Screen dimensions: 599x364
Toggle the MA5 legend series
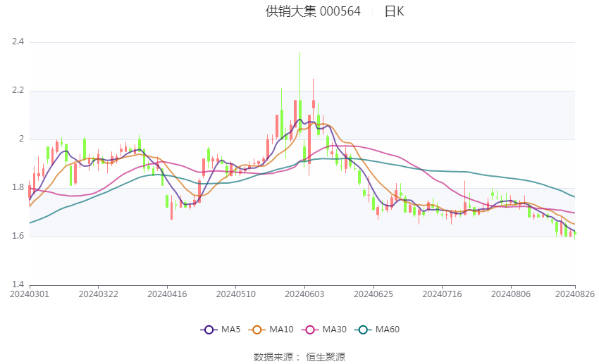click(x=221, y=330)
